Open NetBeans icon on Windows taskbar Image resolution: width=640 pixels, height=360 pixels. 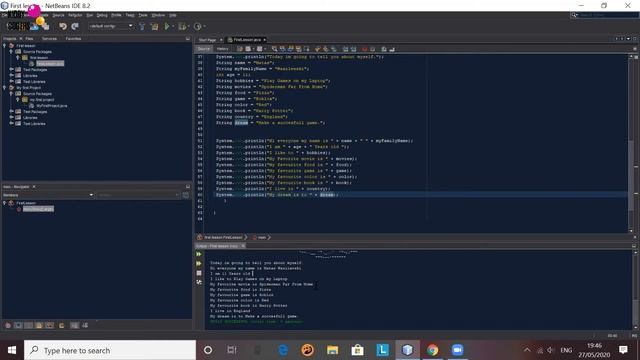[407, 350]
